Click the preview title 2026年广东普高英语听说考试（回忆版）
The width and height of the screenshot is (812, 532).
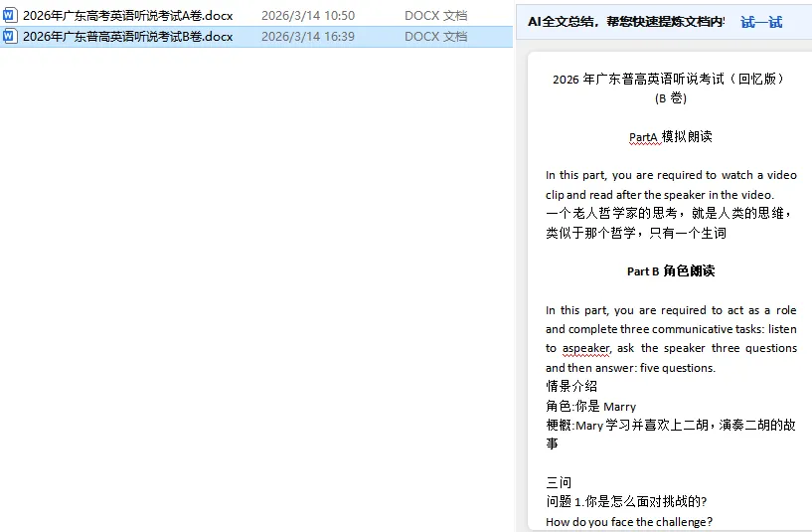tap(671, 79)
